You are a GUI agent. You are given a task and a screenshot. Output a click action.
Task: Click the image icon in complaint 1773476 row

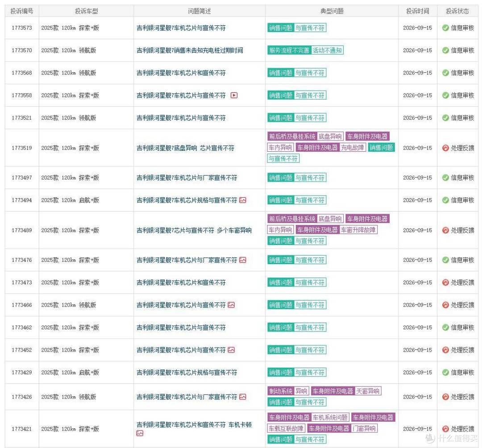point(242,260)
